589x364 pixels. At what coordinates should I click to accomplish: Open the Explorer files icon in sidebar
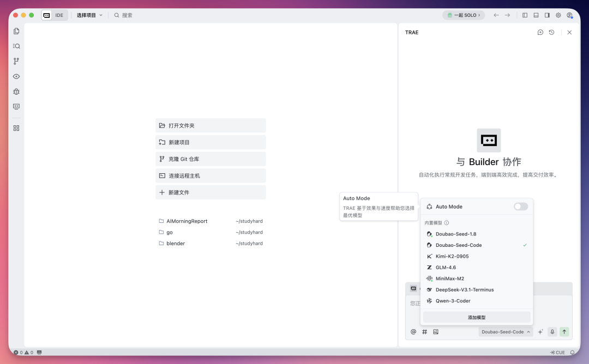pos(16,31)
